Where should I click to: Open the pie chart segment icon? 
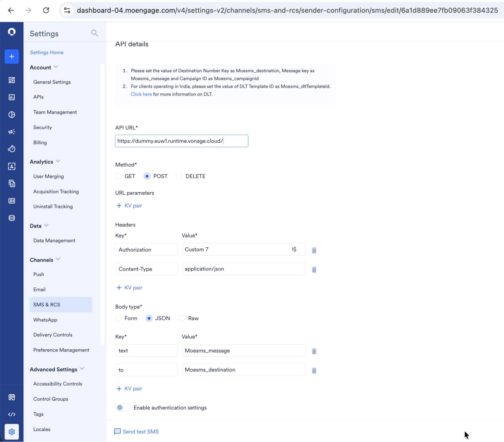coord(12,115)
